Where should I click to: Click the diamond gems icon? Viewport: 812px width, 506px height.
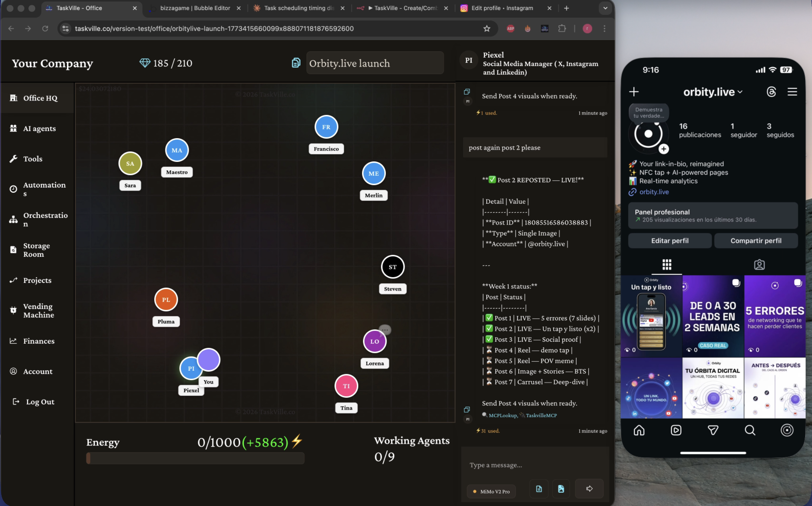(145, 63)
